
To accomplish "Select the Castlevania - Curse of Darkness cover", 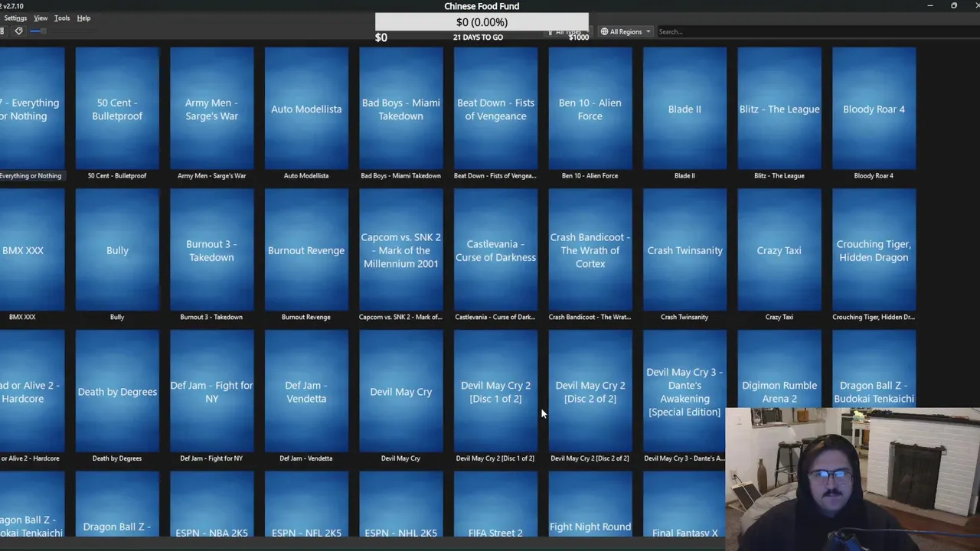I will pos(495,250).
